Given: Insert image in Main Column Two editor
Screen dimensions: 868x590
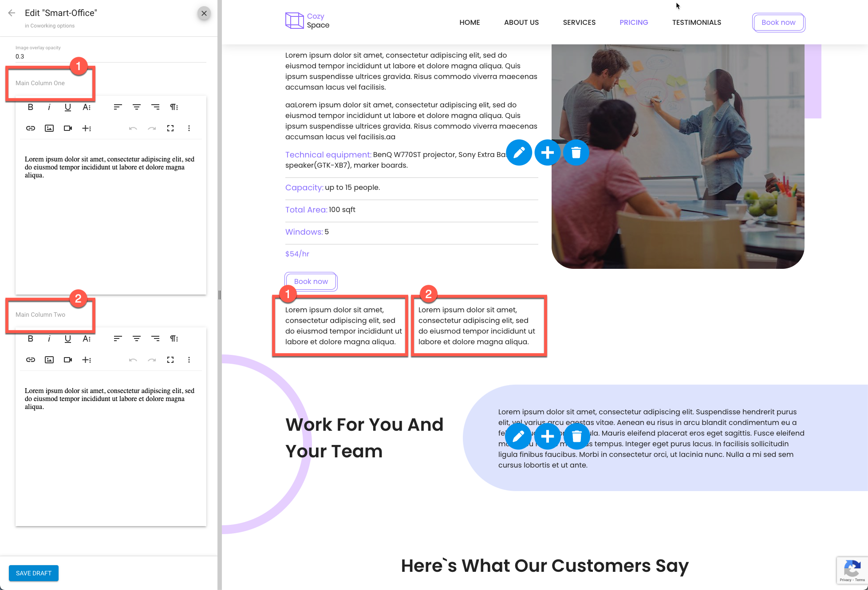Looking at the screenshot, I should pyautogui.click(x=49, y=360).
